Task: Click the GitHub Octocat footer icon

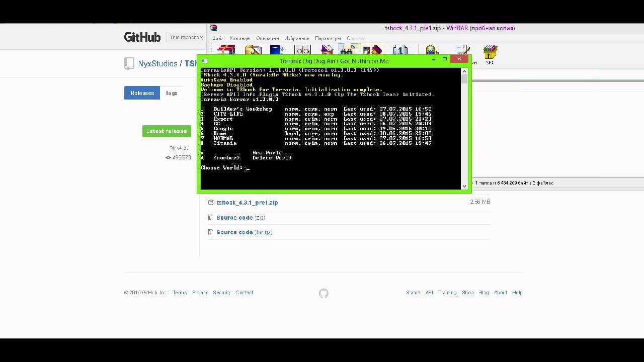Action: pos(324,293)
